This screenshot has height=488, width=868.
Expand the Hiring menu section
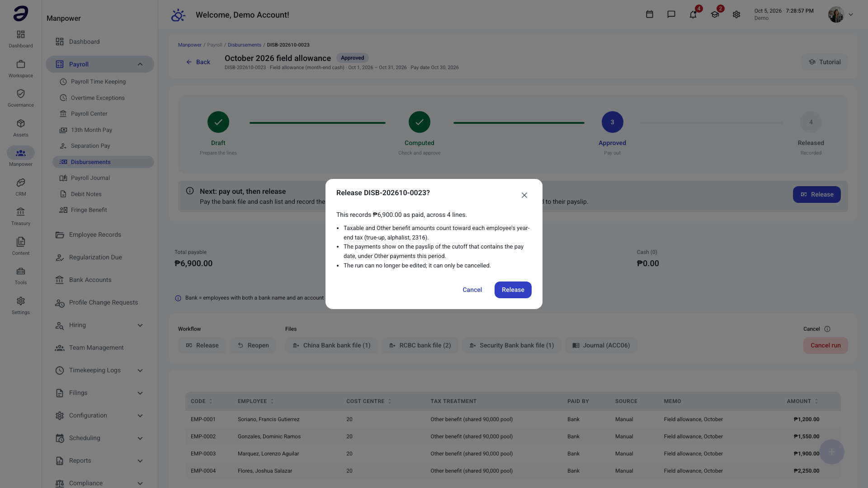(x=140, y=325)
